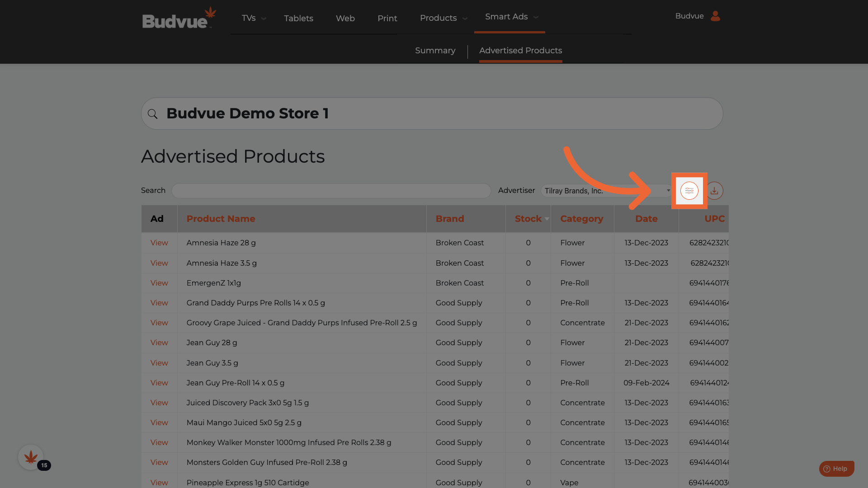
Task: Open the Tablets menu item
Action: (298, 19)
